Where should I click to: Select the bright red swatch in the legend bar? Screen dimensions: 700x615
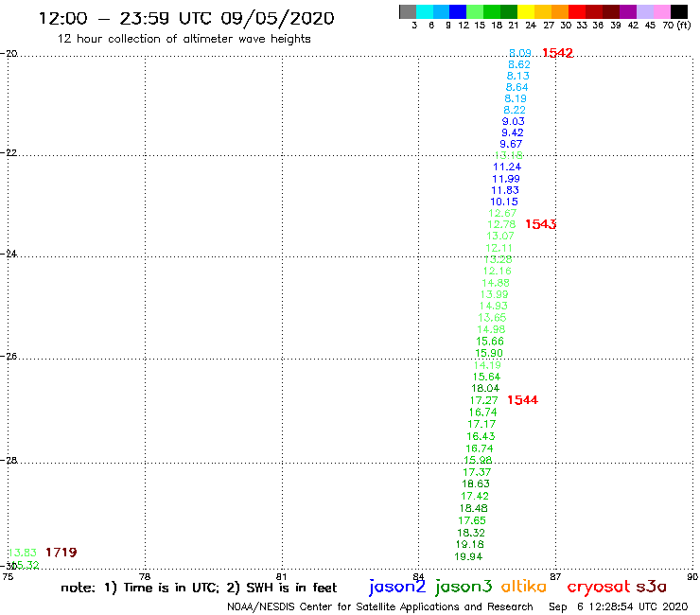click(577, 11)
